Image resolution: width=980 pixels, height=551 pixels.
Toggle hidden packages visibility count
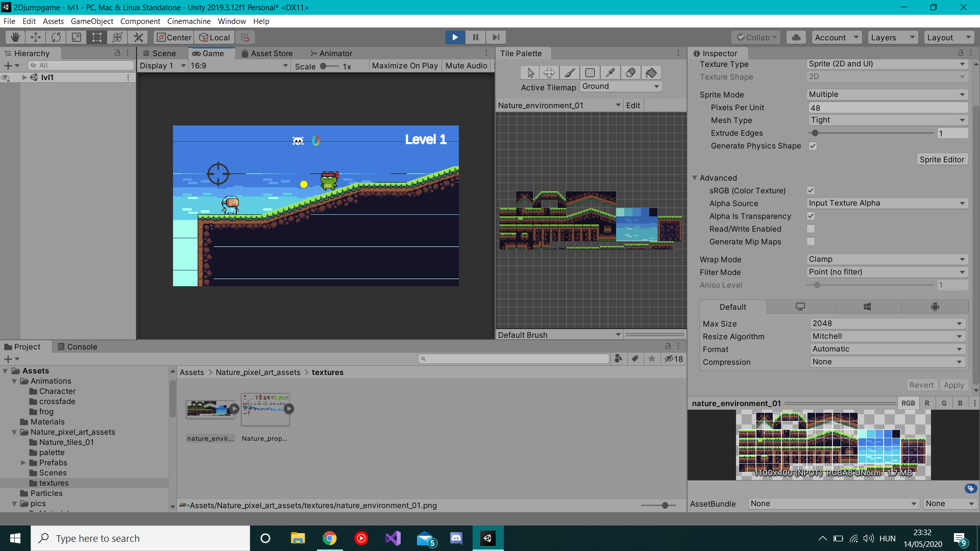click(x=674, y=359)
